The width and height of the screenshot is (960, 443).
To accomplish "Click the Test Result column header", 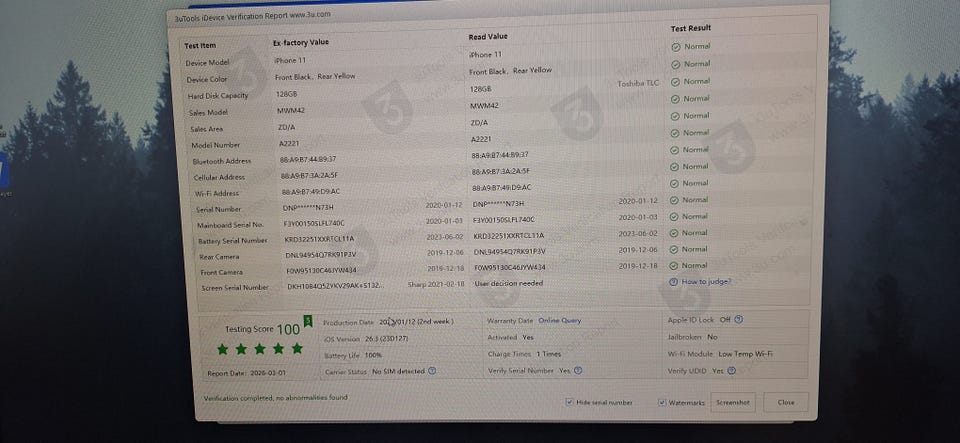I will click(x=691, y=28).
